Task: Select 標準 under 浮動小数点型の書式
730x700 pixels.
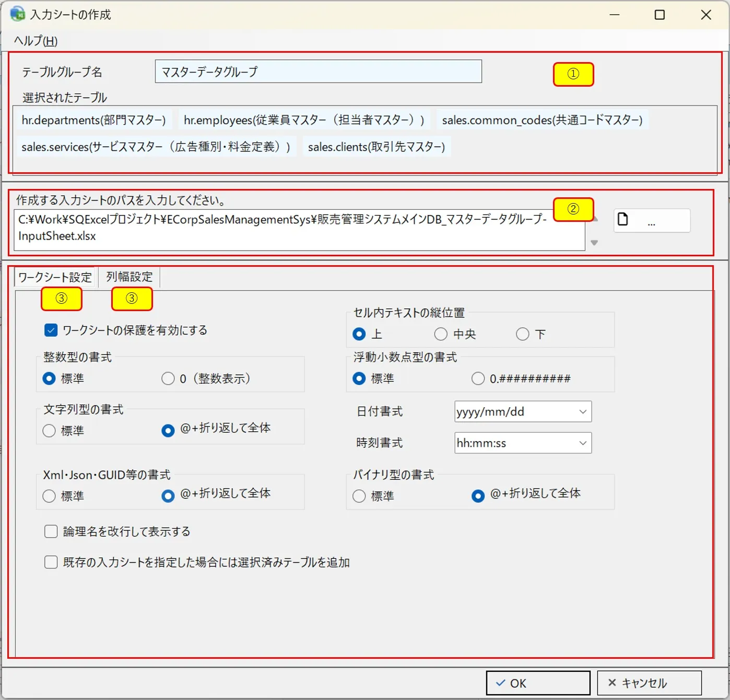Action: pyautogui.click(x=373, y=378)
